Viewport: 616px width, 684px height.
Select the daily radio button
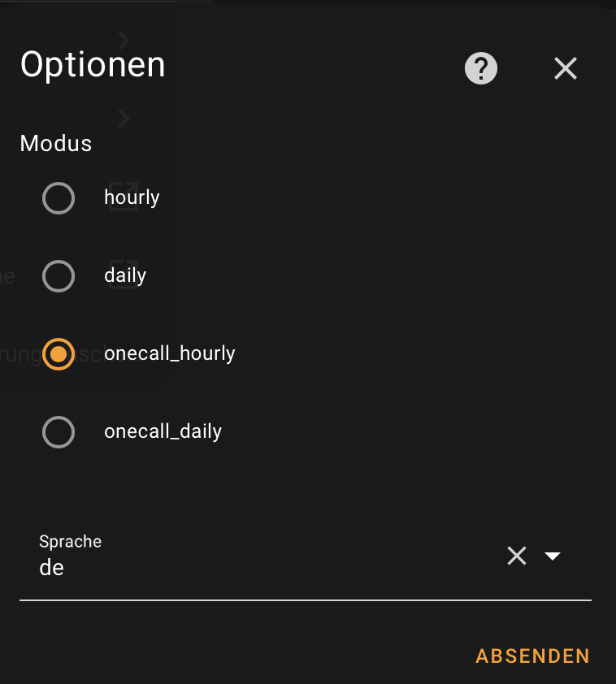[x=59, y=276]
